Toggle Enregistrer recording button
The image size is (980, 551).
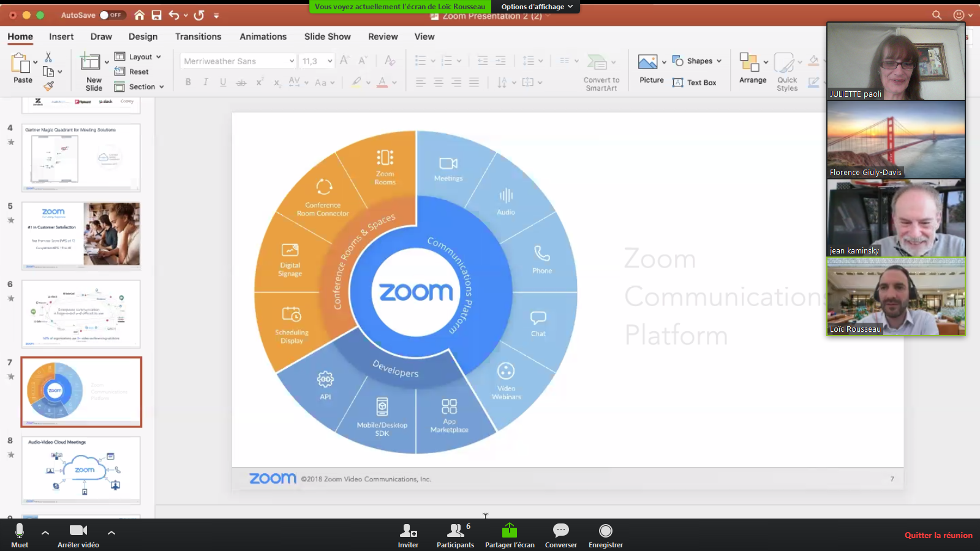606,535
